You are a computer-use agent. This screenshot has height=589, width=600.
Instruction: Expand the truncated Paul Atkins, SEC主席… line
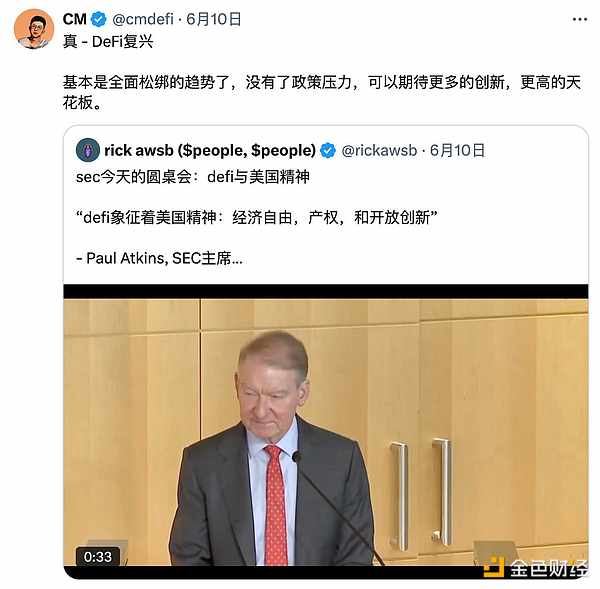pos(159,258)
